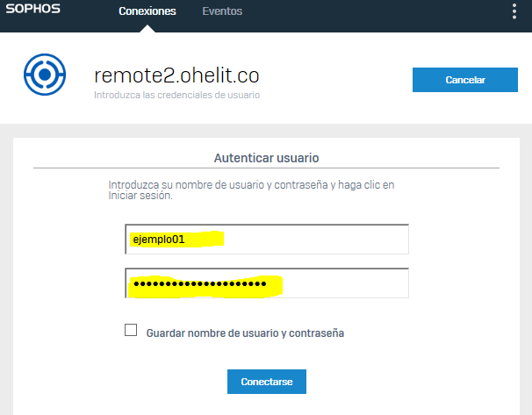This screenshot has width=532, height=415.
Task: Select the remote2.ohelit.co connection title
Action: click(x=176, y=75)
